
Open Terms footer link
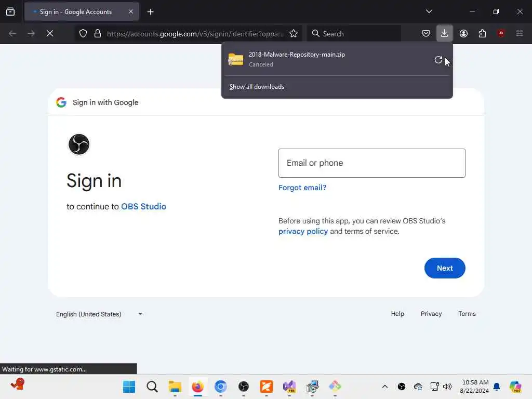pos(467,314)
